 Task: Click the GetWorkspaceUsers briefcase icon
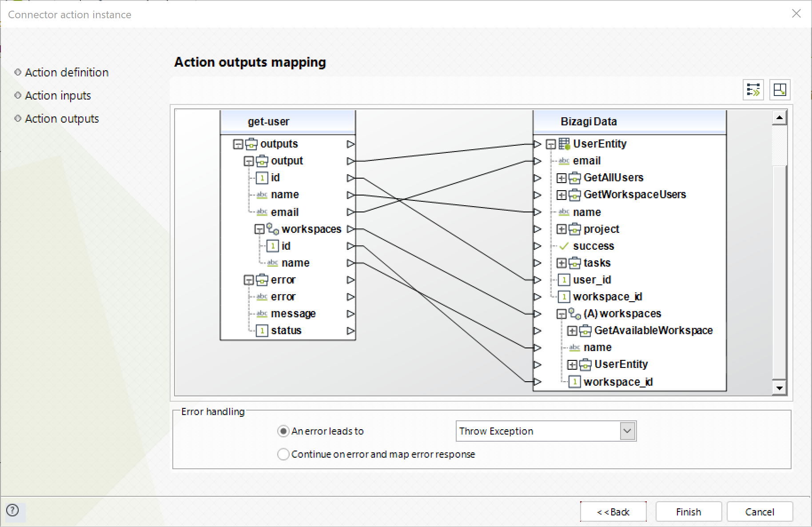point(575,195)
